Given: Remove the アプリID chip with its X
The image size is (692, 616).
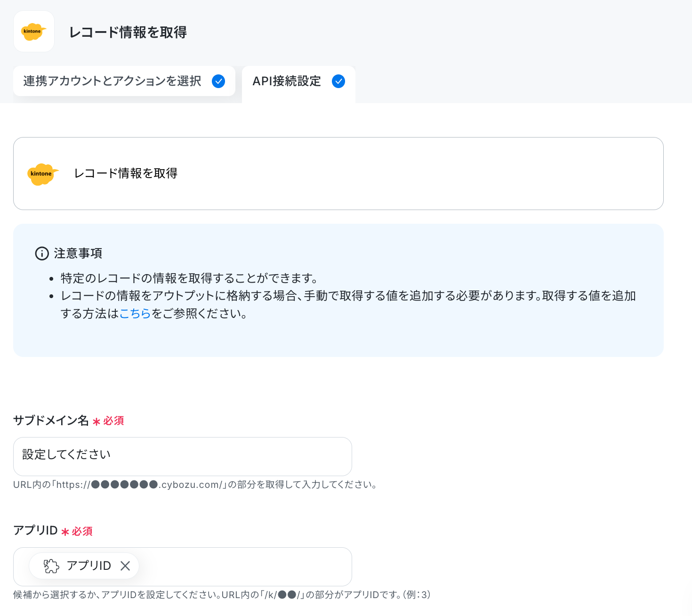Looking at the screenshot, I should pyautogui.click(x=125, y=566).
